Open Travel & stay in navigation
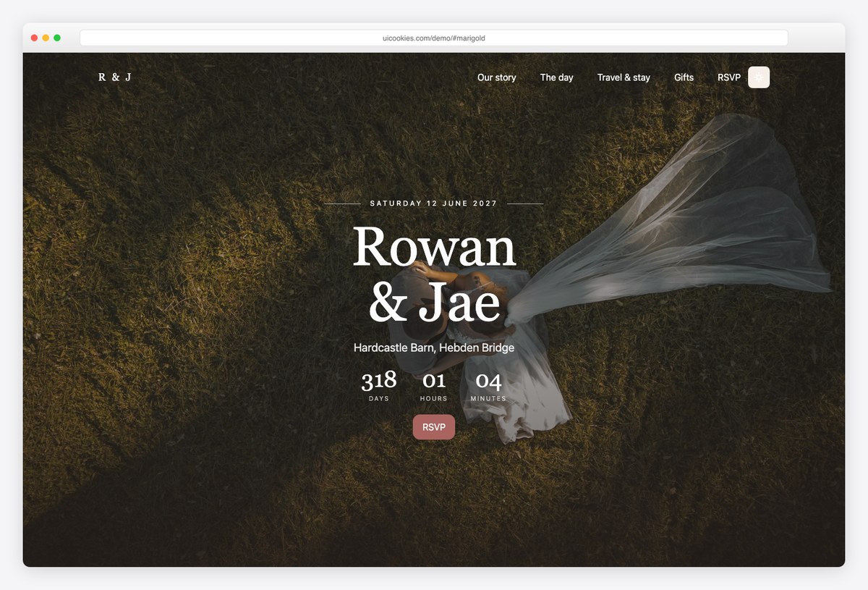 point(624,77)
